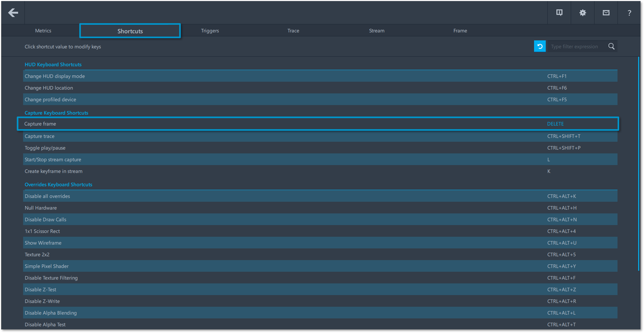Click the filter expression input field
This screenshot has width=644, height=333.
click(577, 46)
